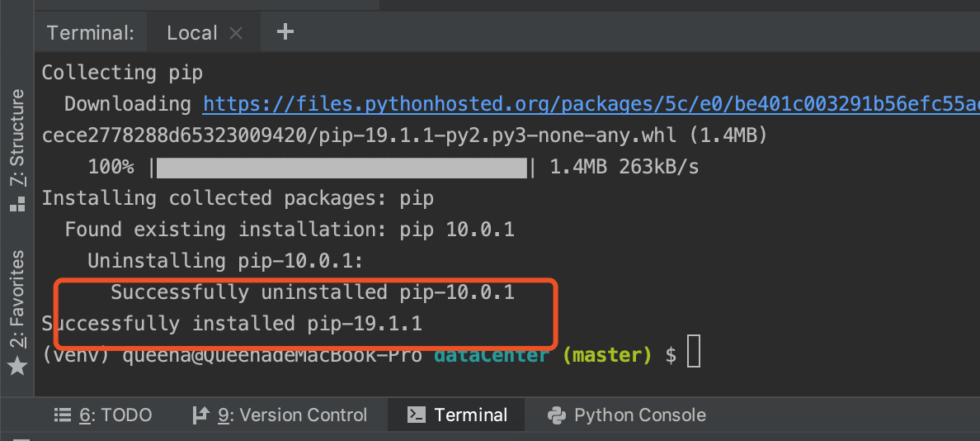Click the "Collecting pip" output line
This screenshot has height=441, width=980.
coord(122,73)
